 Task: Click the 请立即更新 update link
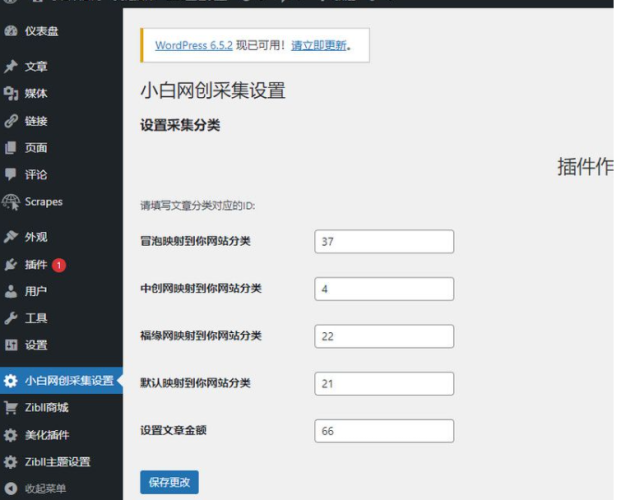point(319,45)
